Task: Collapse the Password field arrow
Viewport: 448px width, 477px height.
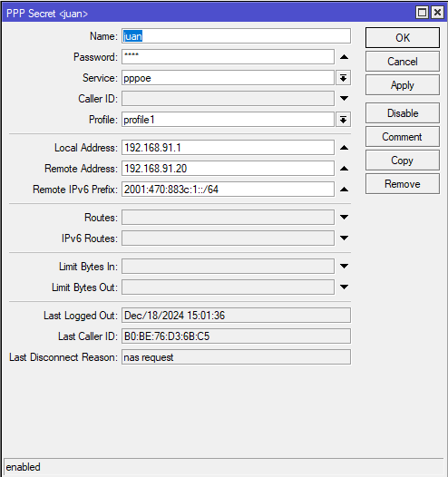Action: [344, 57]
